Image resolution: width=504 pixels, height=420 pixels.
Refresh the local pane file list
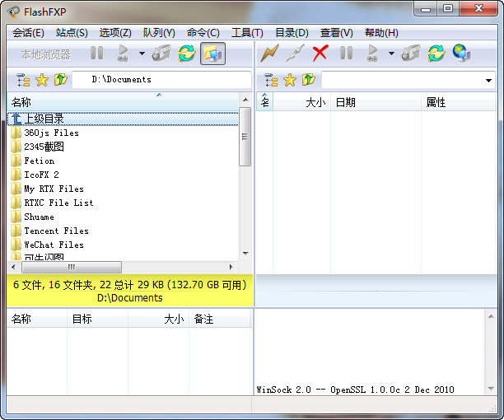tap(187, 54)
